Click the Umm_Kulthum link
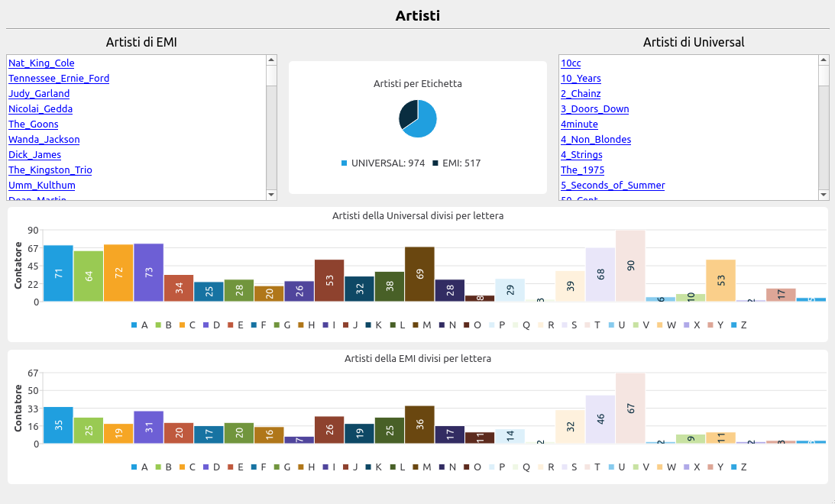 (x=41, y=186)
